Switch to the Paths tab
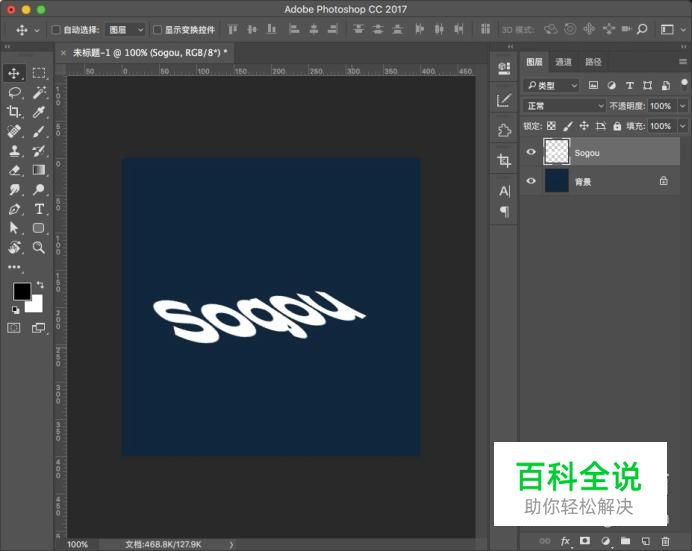The width and height of the screenshot is (692, 551). tap(593, 62)
